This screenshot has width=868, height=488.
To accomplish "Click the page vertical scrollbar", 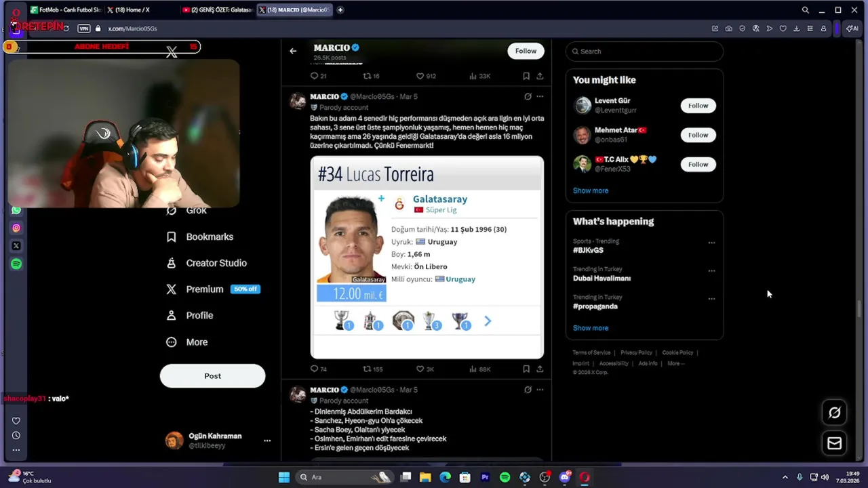I will tap(860, 308).
